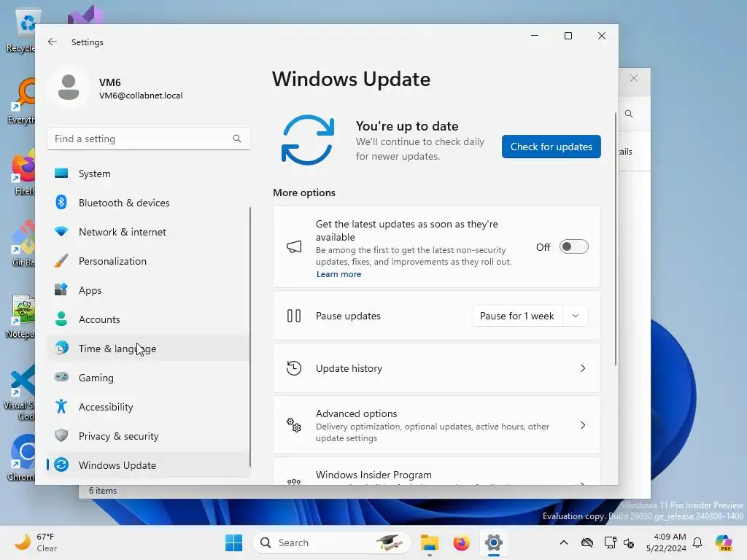Open Accessibility settings

pos(149,406)
